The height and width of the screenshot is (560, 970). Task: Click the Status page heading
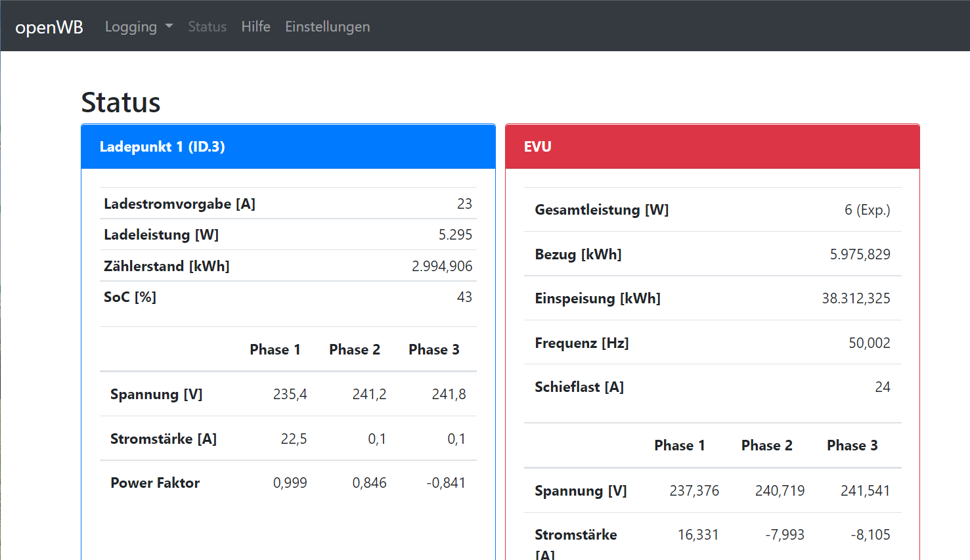[x=121, y=102]
